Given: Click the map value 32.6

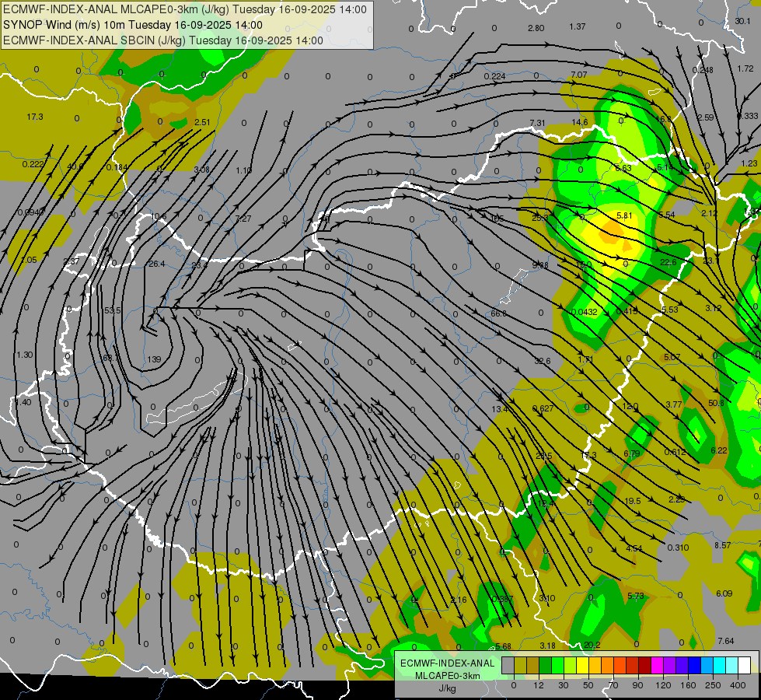Looking at the screenshot, I should (542, 361).
